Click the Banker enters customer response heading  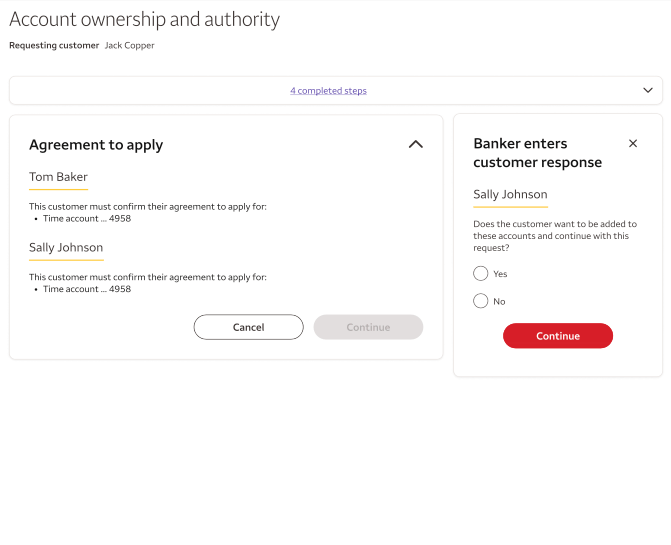click(x=538, y=153)
